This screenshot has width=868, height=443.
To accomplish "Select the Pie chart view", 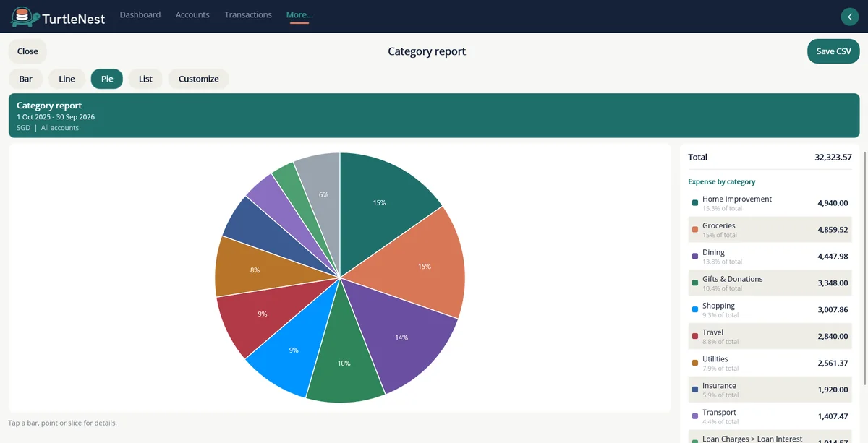I will pos(107,79).
